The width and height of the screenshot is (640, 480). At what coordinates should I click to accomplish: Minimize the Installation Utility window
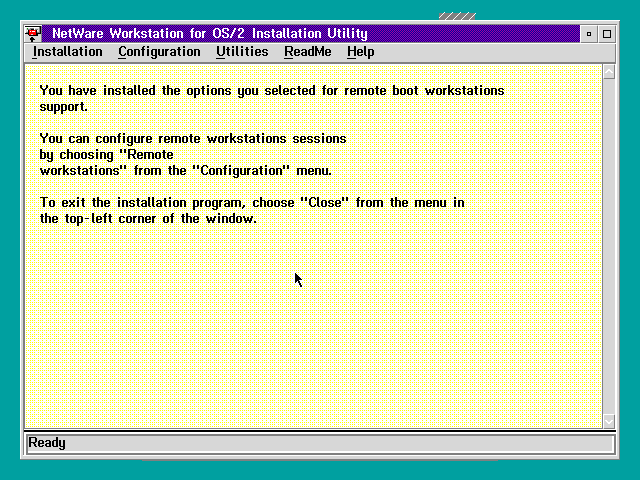click(x=589, y=34)
